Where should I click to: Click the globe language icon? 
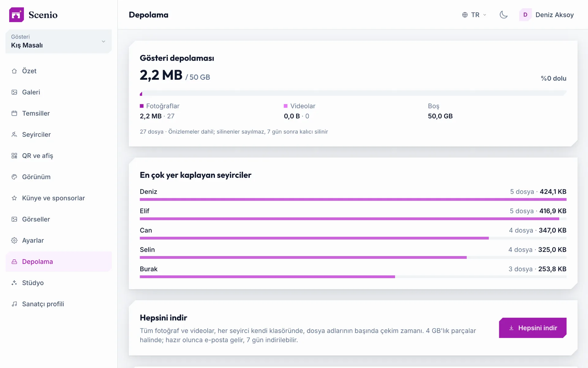click(x=465, y=15)
